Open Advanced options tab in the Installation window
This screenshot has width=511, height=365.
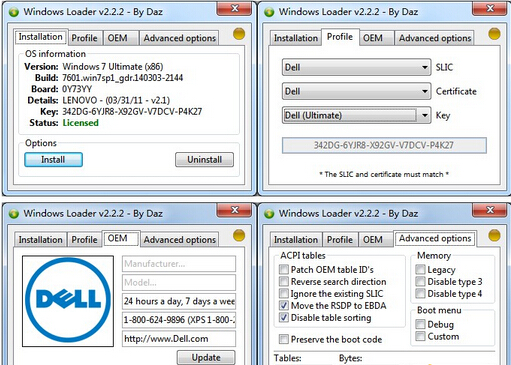(180, 38)
